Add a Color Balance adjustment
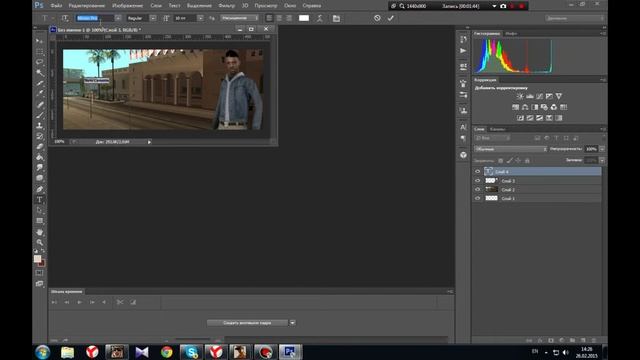 525,107
